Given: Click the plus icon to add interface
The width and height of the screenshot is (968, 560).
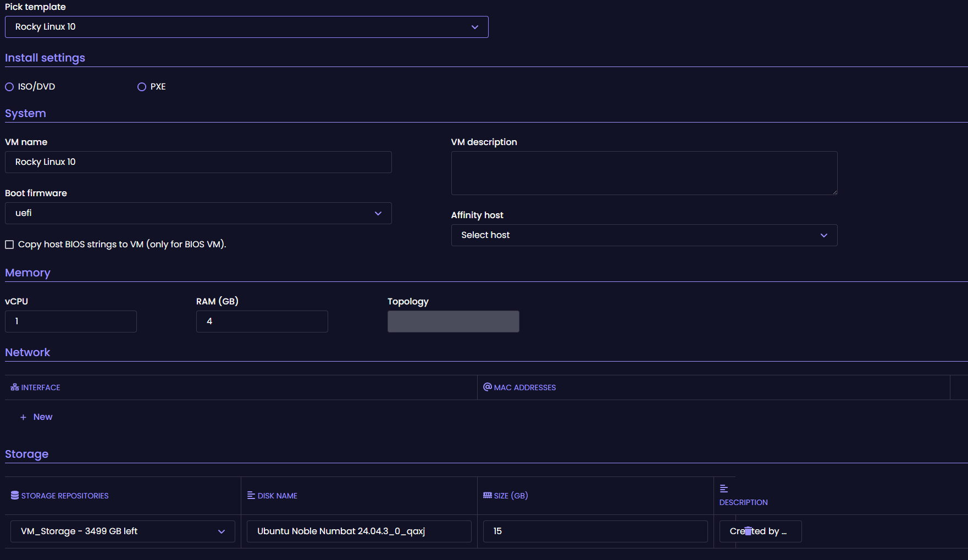Looking at the screenshot, I should click(x=23, y=417).
